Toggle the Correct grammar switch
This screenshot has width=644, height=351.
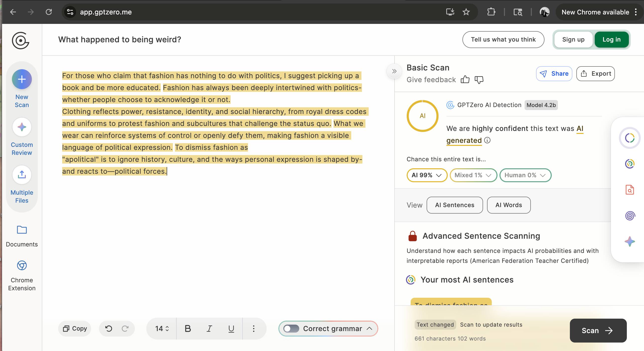[x=291, y=329]
